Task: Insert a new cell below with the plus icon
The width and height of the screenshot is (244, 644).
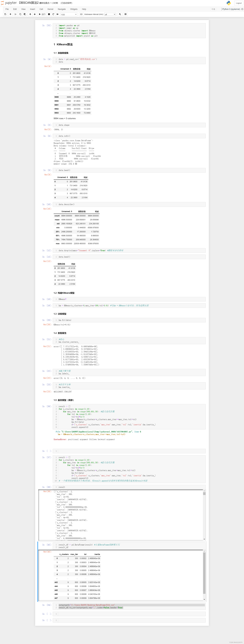Action: (x=11, y=14)
